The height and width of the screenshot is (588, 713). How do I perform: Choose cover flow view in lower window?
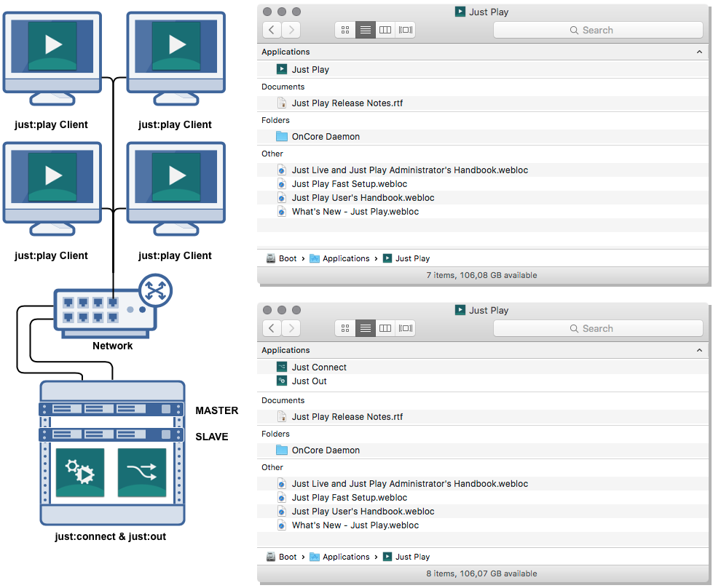(405, 328)
